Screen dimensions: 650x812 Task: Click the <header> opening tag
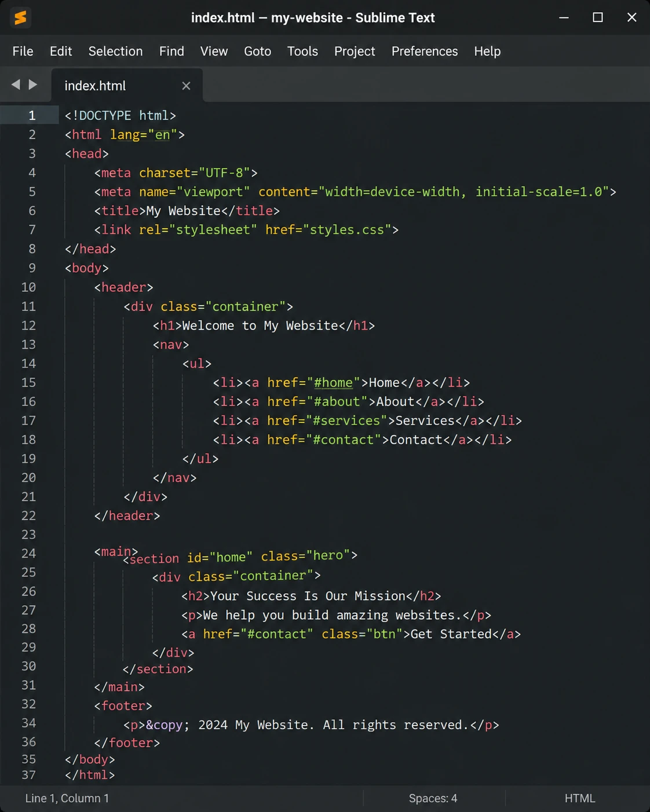click(123, 287)
